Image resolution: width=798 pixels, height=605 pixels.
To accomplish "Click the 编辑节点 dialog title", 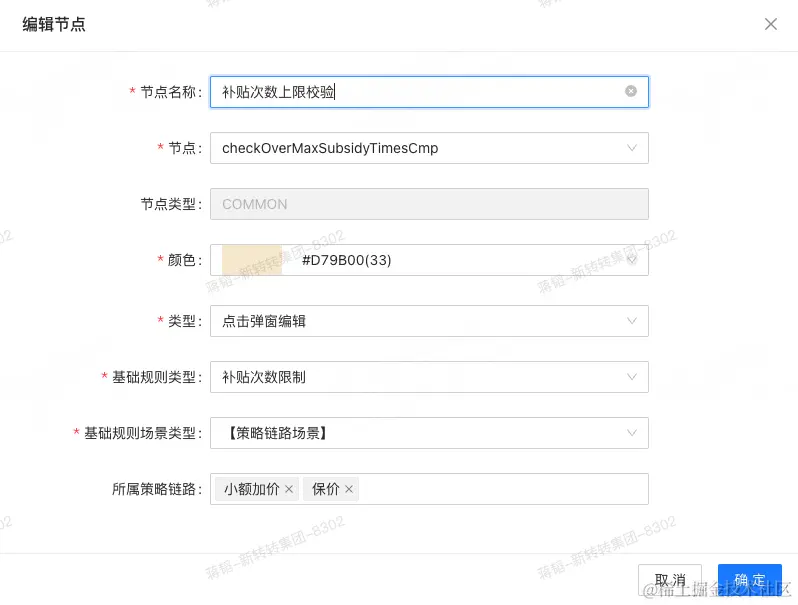I will point(54,24).
